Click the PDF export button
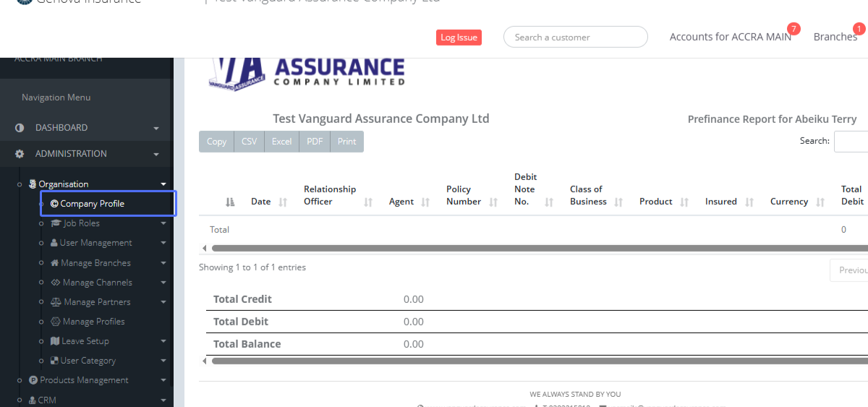The height and width of the screenshot is (407, 868). pos(315,142)
